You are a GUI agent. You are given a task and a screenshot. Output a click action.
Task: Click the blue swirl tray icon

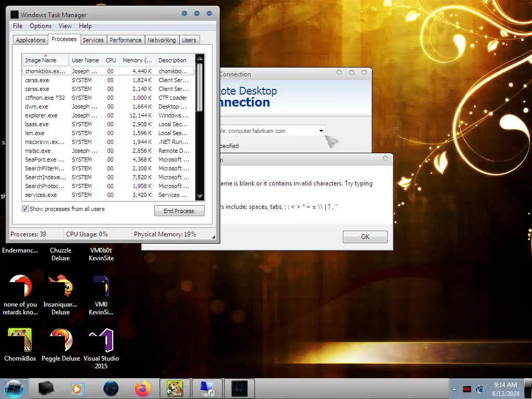pos(480,389)
